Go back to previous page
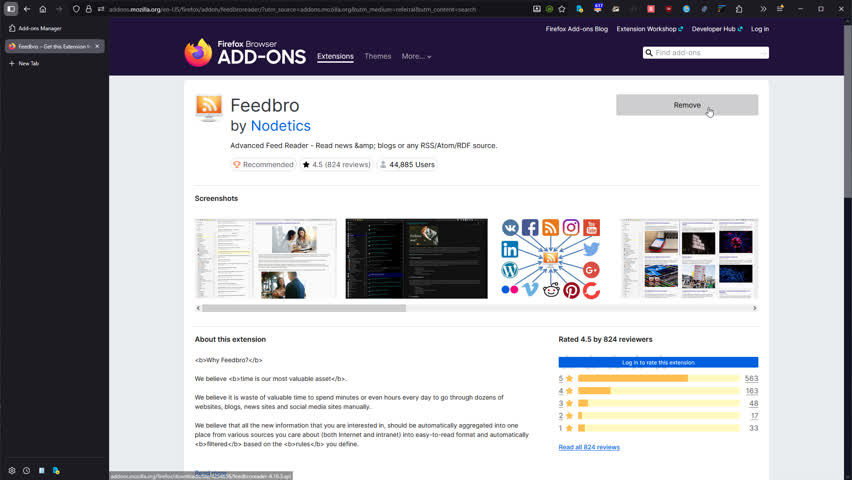852x480 pixels. [27, 9]
